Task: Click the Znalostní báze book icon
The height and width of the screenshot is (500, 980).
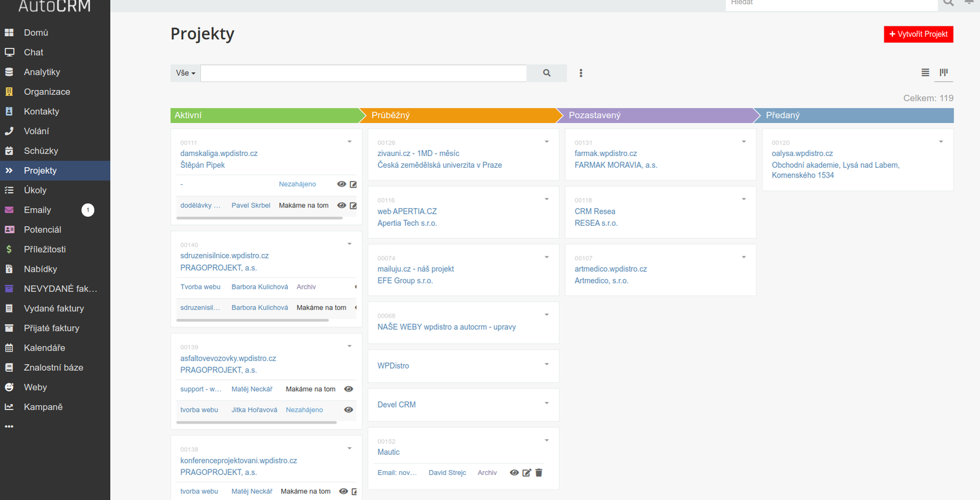Action: [9, 367]
